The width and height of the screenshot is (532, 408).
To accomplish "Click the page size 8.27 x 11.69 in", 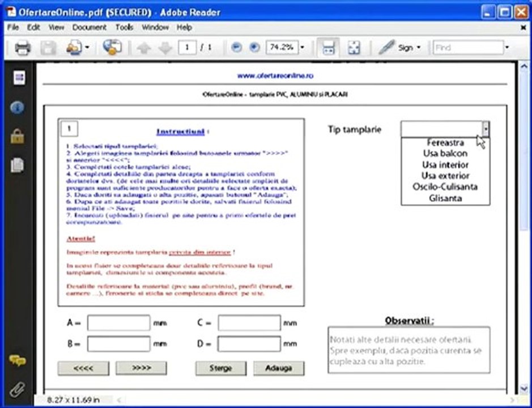I will [x=73, y=400].
